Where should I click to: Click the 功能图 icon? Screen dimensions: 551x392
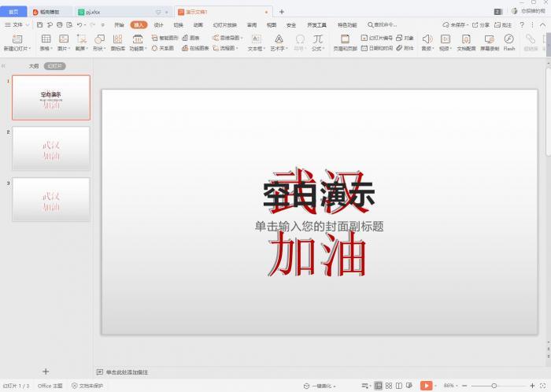[x=138, y=39]
